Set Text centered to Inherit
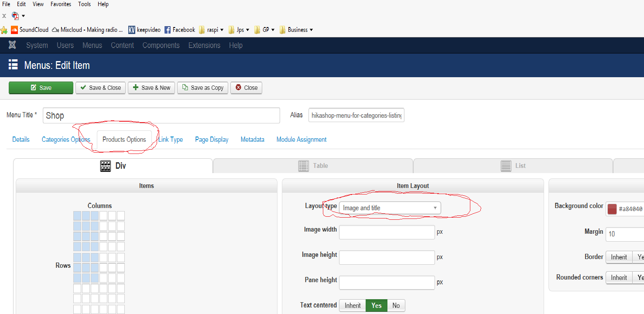This screenshot has width=644, height=314. [x=353, y=306]
